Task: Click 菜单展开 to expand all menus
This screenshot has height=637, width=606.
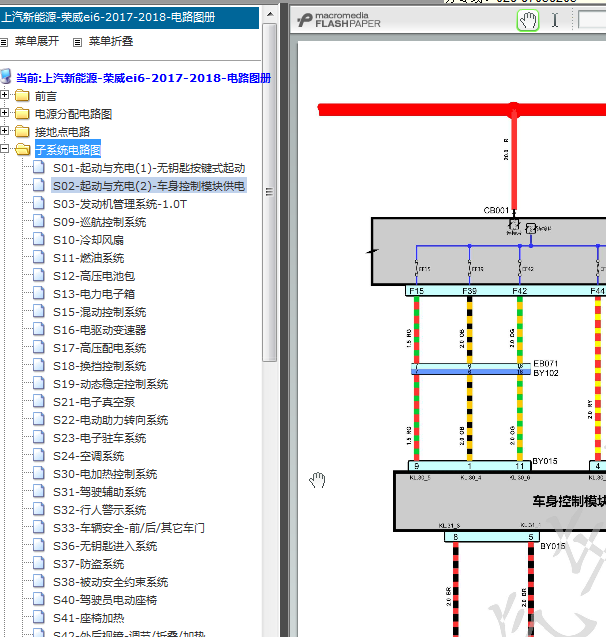Action: coord(37,41)
